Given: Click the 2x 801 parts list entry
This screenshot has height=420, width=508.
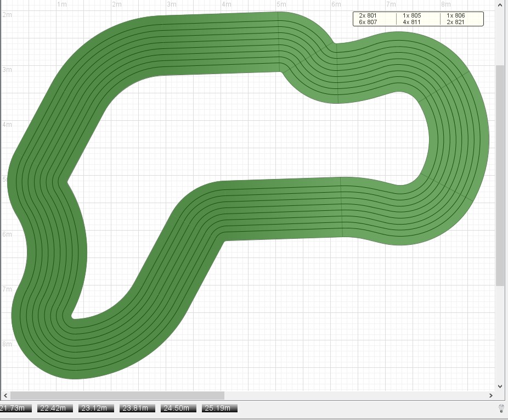Looking at the screenshot, I should pos(368,15).
